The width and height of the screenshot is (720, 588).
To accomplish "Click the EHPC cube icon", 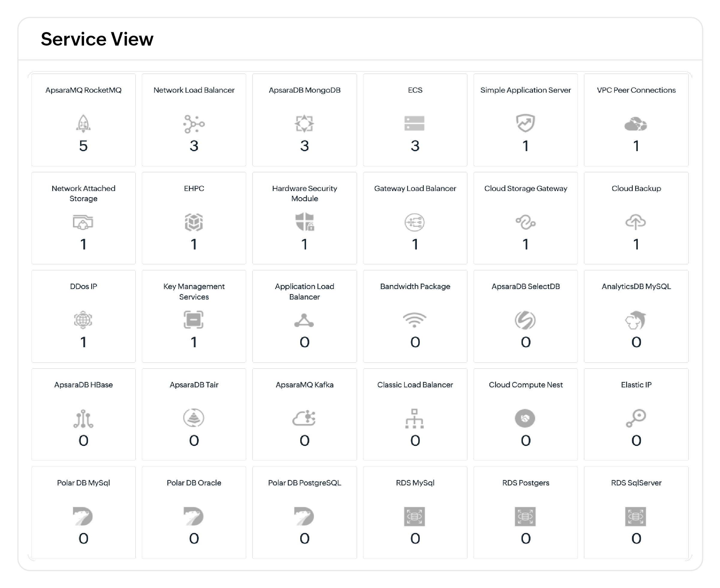I will [x=194, y=222].
